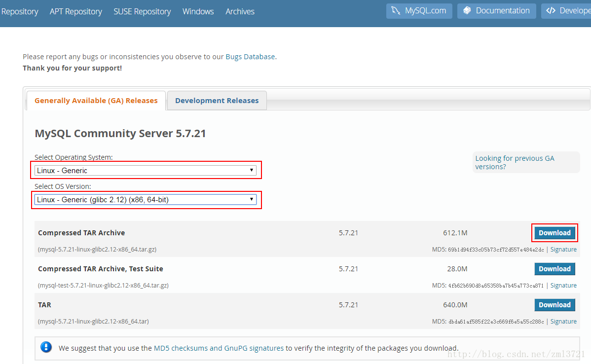Open the APT Repository menu item
This screenshot has height=364, width=591.
[76, 12]
